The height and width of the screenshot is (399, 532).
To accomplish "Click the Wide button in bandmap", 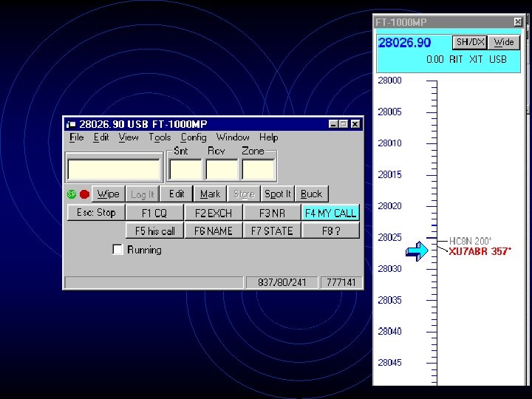I will coord(504,42).
